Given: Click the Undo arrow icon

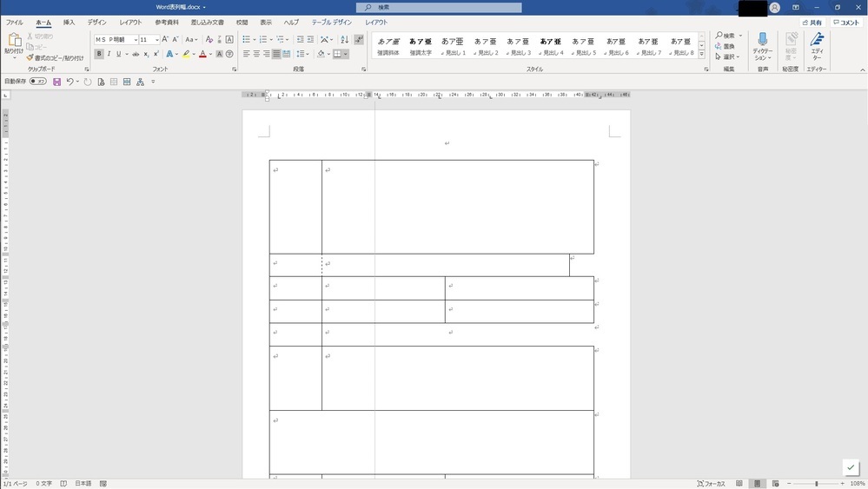Looking at the screenshot, I should (x=70, y=82).
